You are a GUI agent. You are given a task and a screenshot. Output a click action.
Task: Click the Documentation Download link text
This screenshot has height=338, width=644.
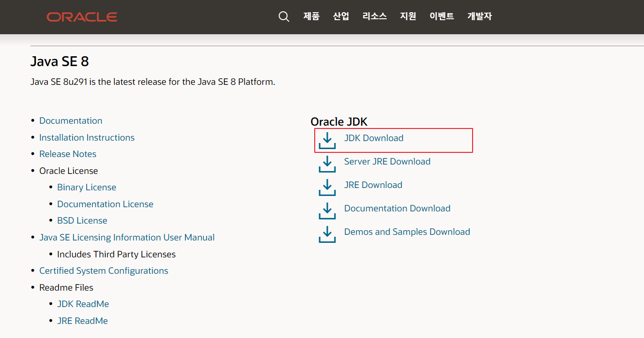397,209
